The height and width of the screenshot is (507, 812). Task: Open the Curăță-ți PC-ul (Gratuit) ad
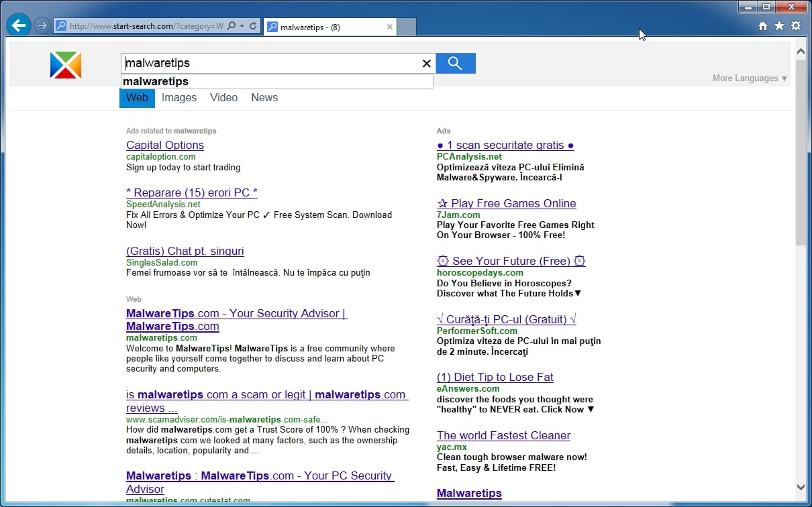pyautogui.click(x=507, y=319)
